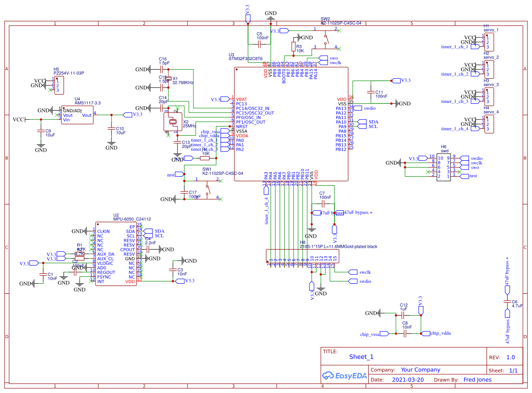
Task: Select the H5 PZ254V-11-03P connector
Action: 59,85
